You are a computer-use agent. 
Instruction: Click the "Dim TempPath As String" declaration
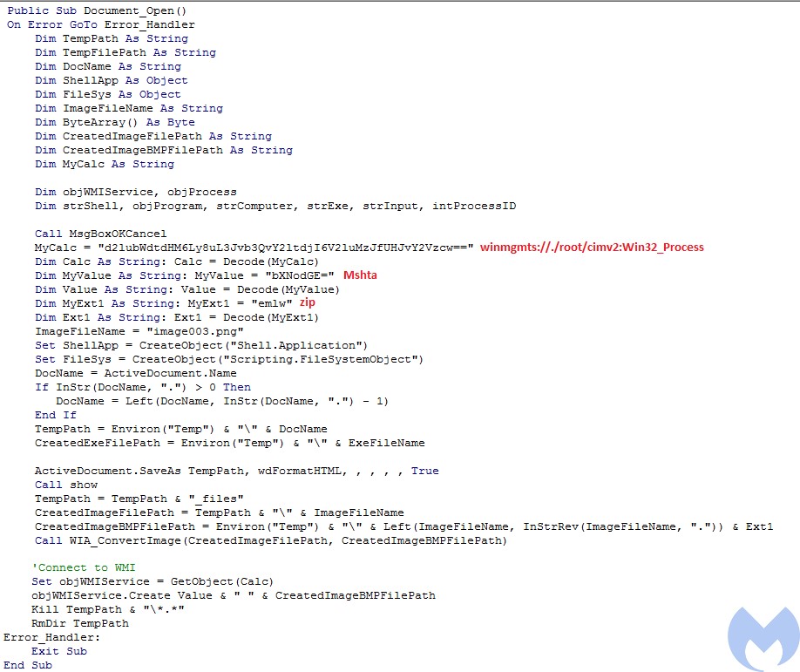tap(112, 38)
